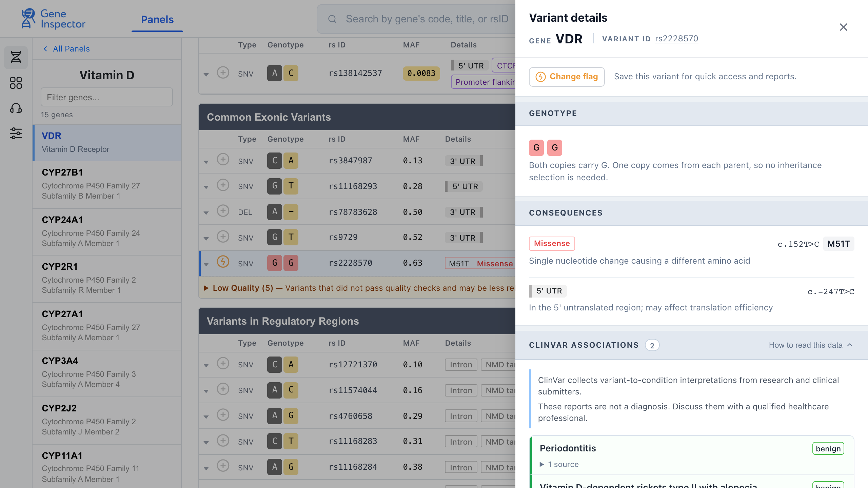Add a flag to variant rs3847987
868x488 pixels.
point(223,159)
